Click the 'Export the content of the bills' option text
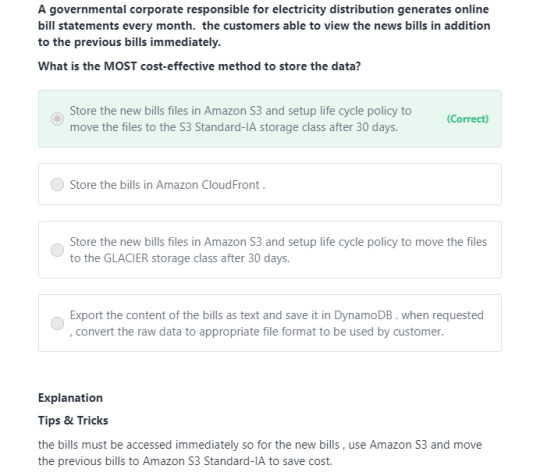The width and height of the screenshot is (540, 476). (277, 323)
